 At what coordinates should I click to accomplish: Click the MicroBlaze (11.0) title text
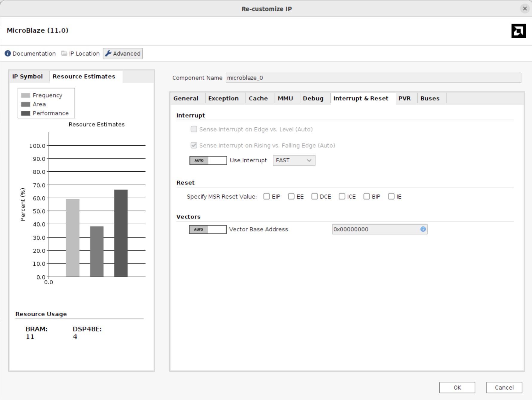(38, 30)
